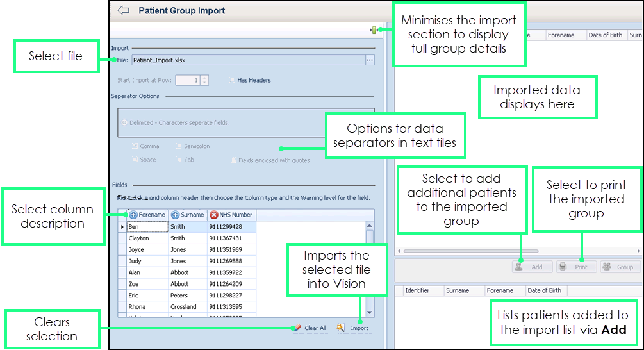Click the Surname column type icon
This screenshot has width=644, height=350.
coord(175,215)
